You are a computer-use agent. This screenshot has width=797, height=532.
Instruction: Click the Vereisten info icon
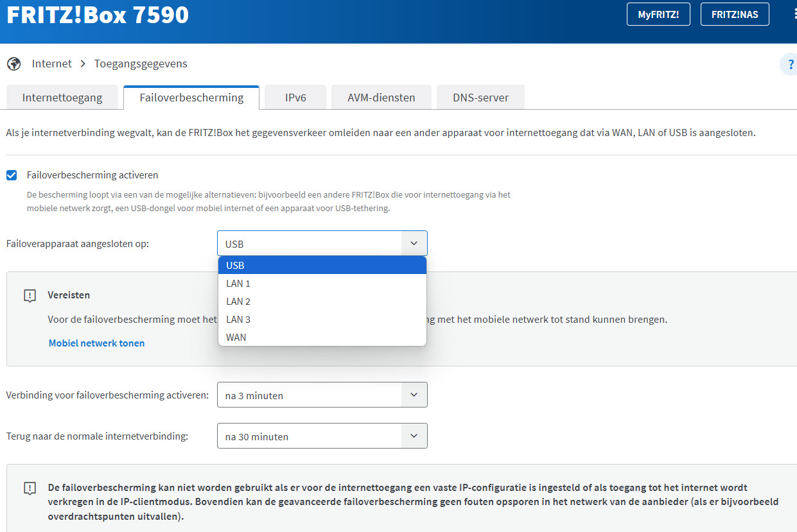click(x=30, y=296)
